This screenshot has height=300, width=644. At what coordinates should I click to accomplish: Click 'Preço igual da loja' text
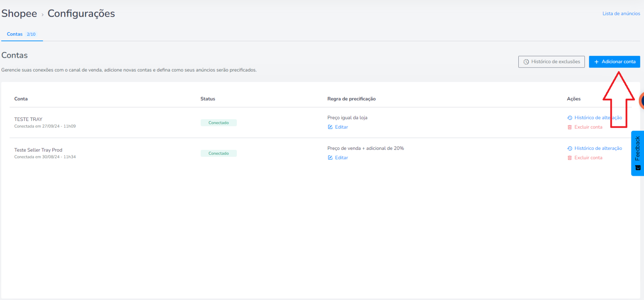[x=347, y=118]
